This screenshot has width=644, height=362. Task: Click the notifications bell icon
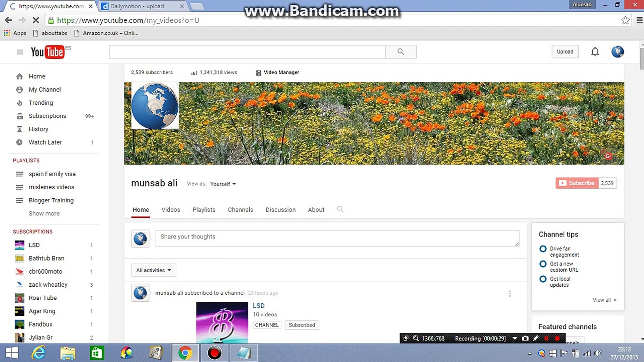click(595, 52)
